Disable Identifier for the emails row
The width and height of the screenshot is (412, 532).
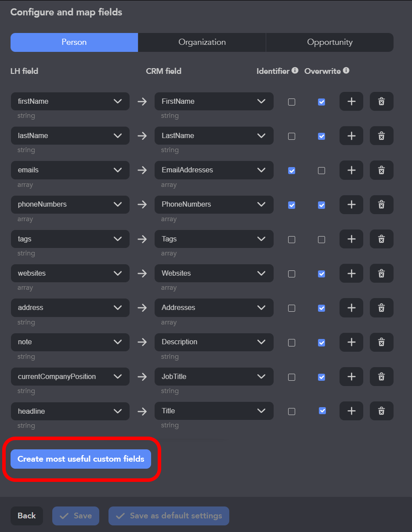292,171
